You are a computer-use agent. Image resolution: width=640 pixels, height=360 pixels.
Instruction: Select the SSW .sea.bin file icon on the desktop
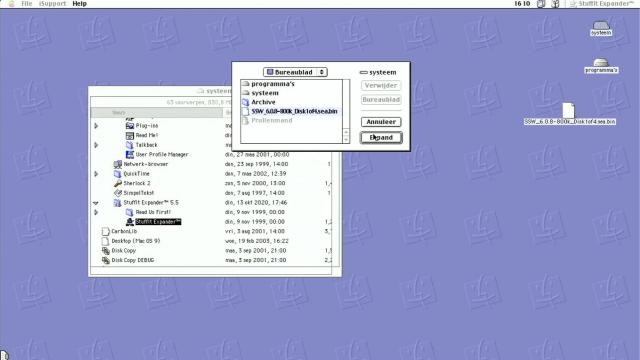click(x=569, y=111)
